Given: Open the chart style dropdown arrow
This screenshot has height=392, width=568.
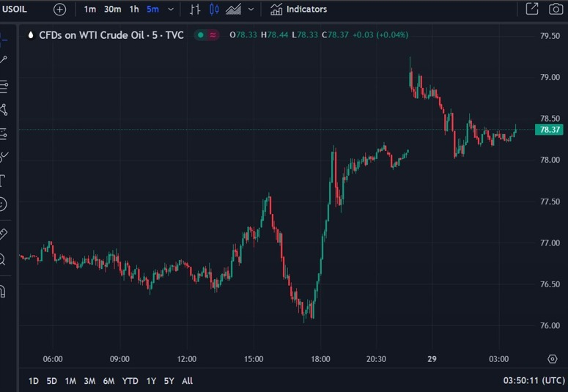Looking at the screenshot, I should [251, 10].
